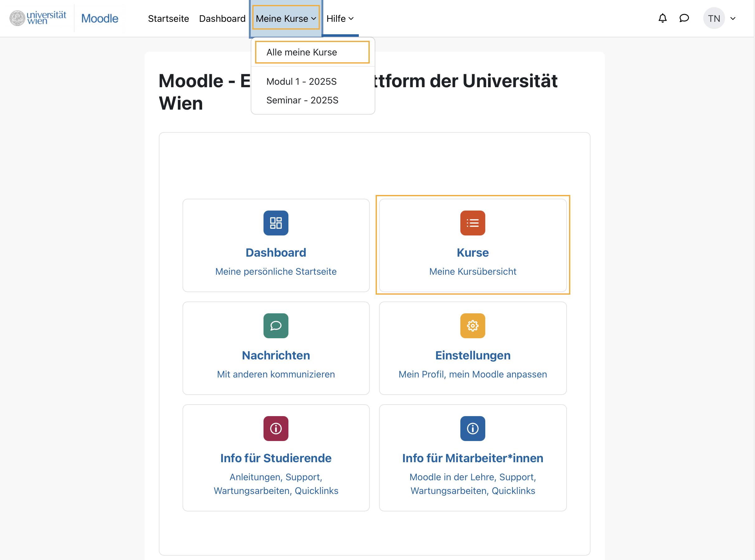
Task: Open the Seminar - 2025S course
Action: [x=302, y=100]
